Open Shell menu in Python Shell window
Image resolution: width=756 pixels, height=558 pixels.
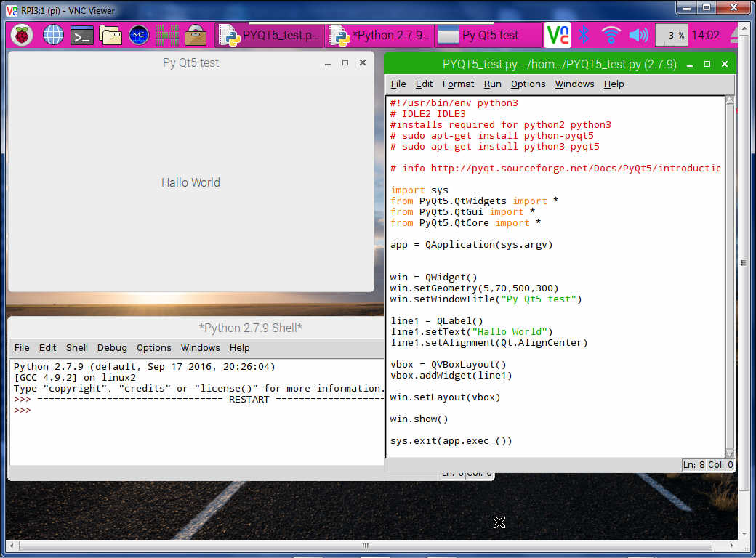(76, 347)
